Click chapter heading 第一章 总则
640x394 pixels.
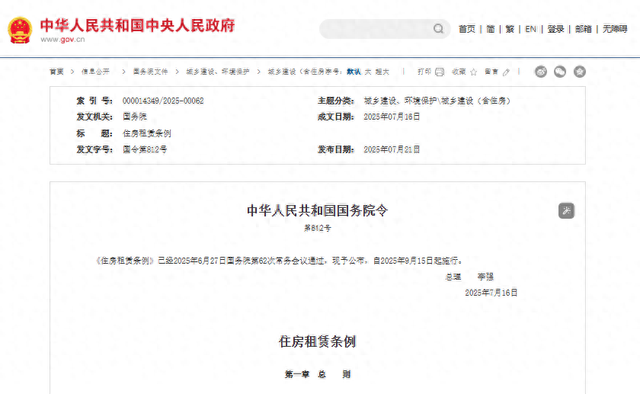pyautogui.click(x=318, y=374)
